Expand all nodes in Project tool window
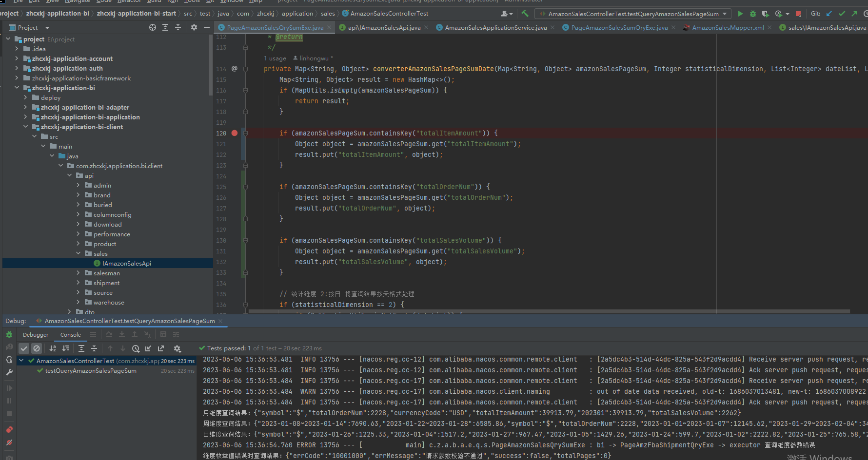The height and width of the screenshot is (460, 868). point(165,27)
